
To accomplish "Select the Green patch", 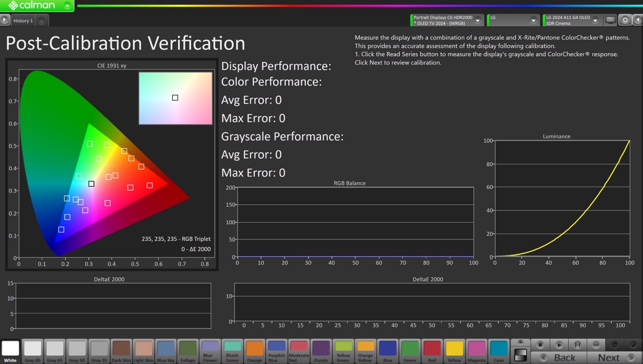I will click(x=409, y=351).
